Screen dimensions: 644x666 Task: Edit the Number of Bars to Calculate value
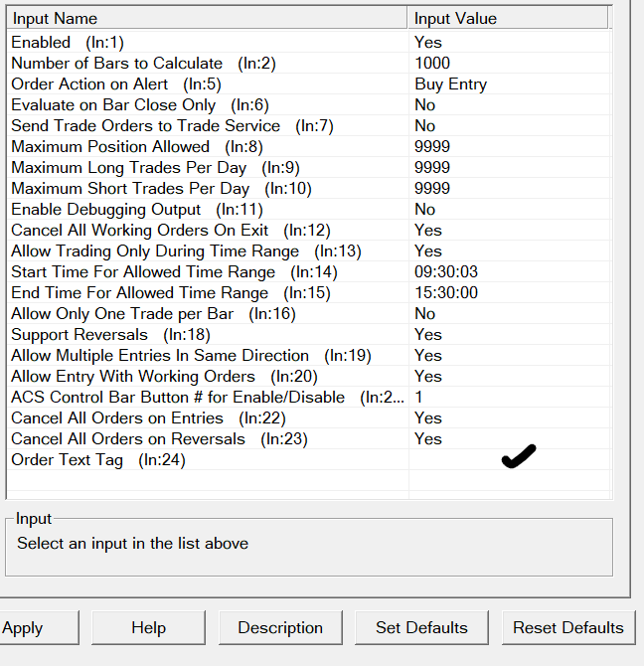click(432, 63)
